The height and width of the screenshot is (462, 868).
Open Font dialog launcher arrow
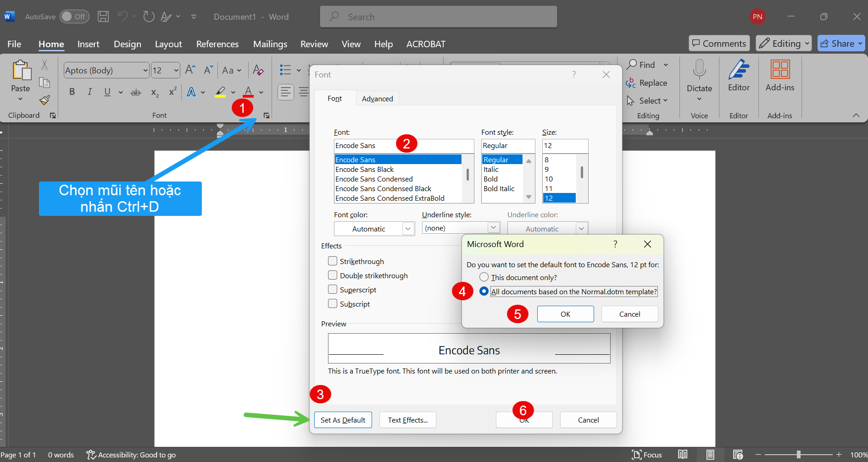coord(267,115)
